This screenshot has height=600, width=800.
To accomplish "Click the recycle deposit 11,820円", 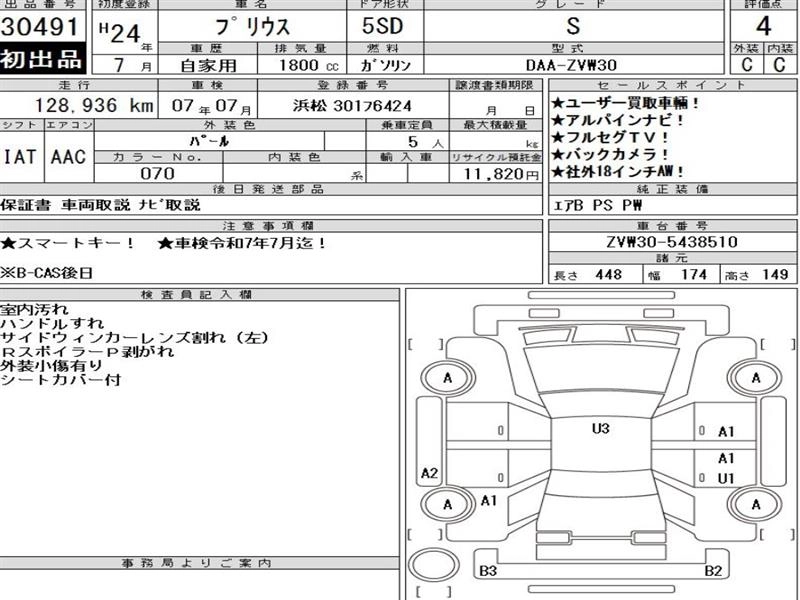I will pos(501,174).
